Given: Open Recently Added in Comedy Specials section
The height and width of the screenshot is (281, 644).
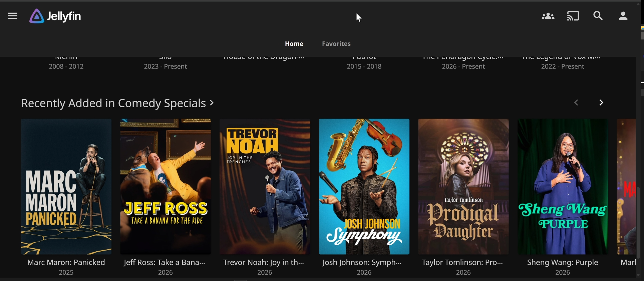Looking at the screenshot, I should [x=117, y=103].
